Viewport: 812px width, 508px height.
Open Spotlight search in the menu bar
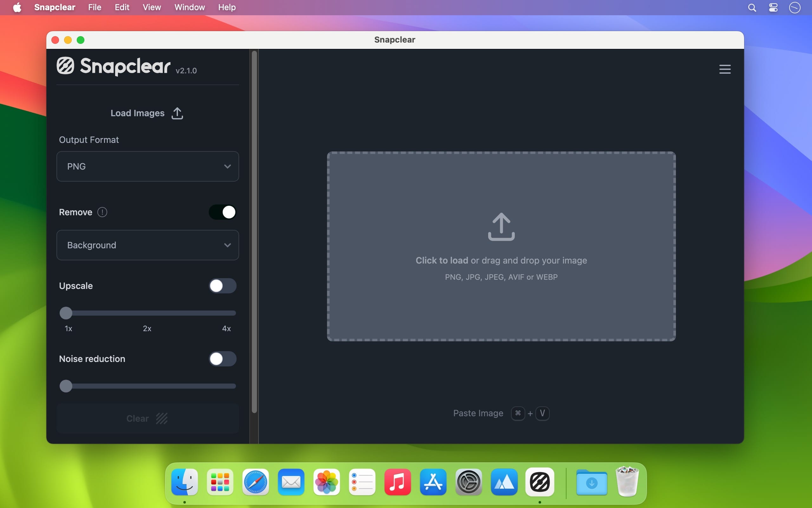(x=752, y=7)
